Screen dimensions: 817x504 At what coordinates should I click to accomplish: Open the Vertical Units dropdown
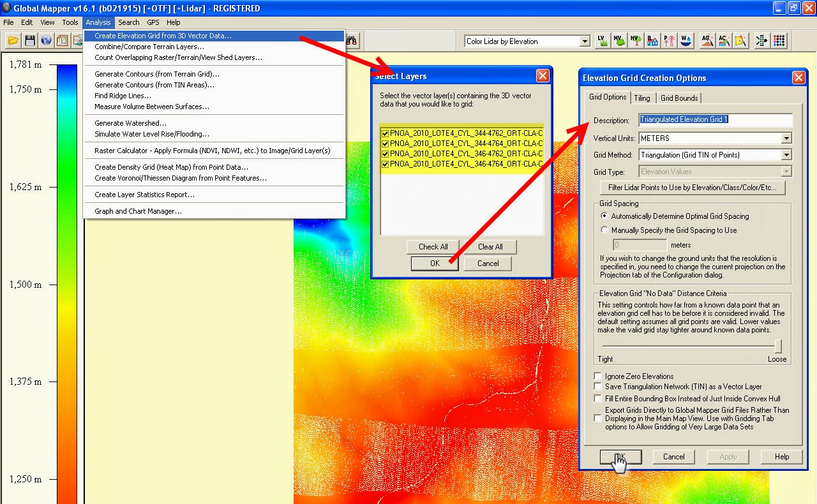[x=786, y=138]
